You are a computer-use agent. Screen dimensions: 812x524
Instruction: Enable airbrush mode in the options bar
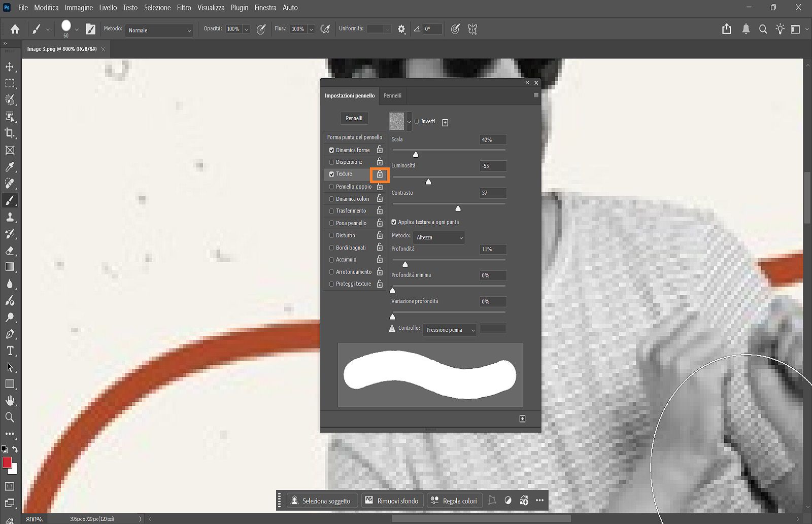click(325, 29)
